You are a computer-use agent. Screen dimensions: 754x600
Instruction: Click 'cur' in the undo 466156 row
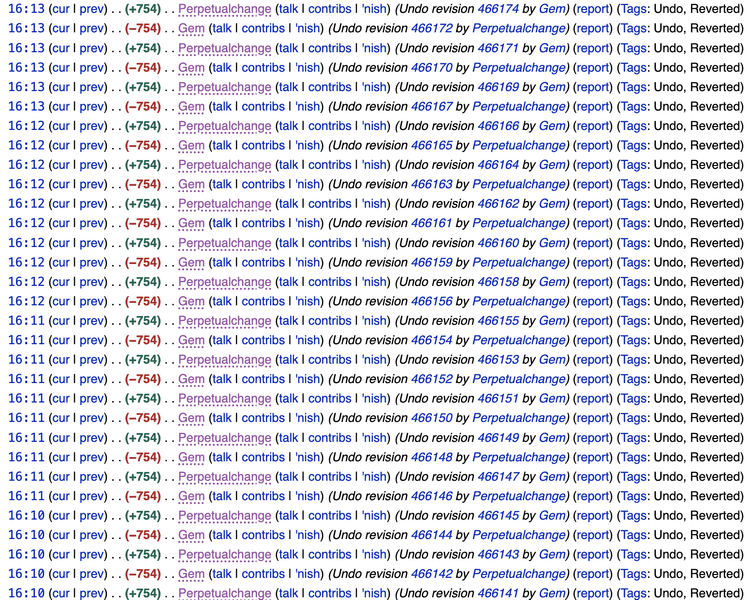pyautogui.click(x=61, y=301)
